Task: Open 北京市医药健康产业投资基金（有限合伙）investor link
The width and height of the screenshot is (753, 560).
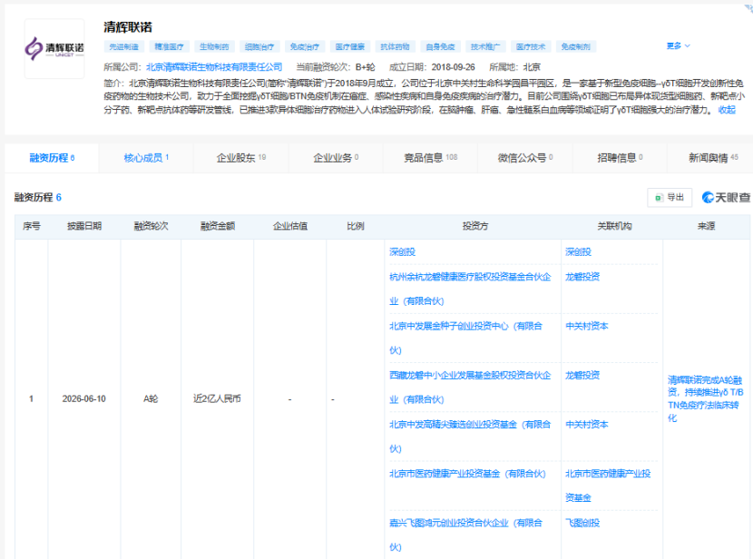Action: point(467,474)
